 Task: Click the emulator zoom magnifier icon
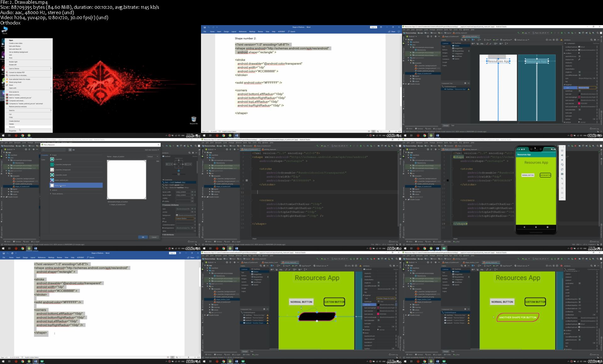tap(562, 179)
